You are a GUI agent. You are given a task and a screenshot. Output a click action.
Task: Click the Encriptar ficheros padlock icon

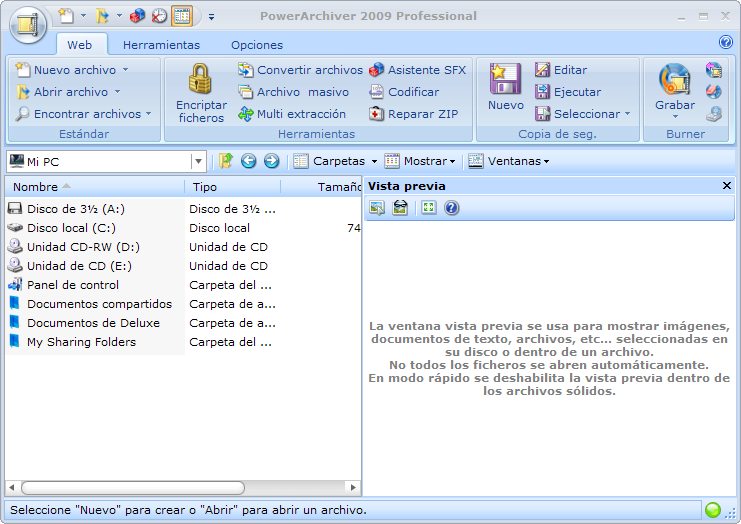tap(201, 80)
